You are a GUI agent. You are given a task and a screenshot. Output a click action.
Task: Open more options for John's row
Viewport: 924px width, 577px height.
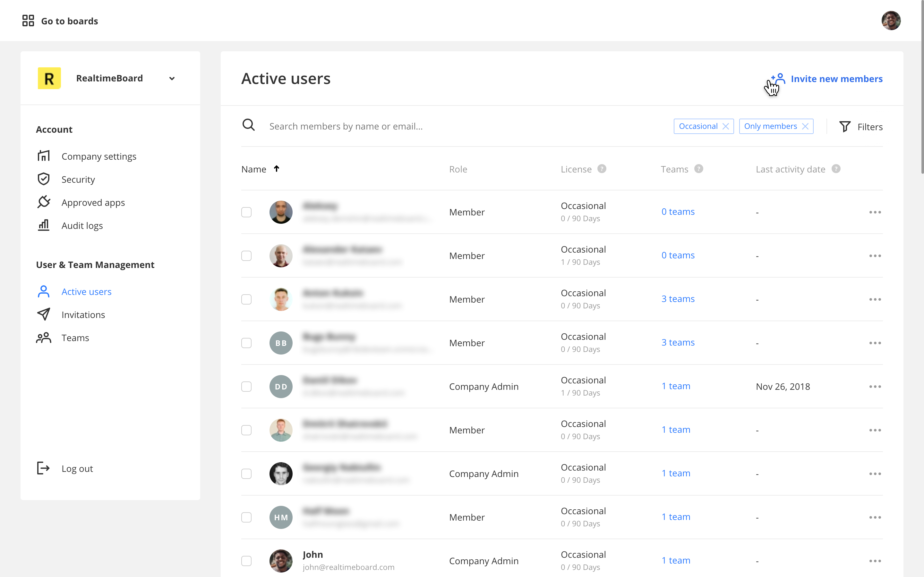point(875,561)
